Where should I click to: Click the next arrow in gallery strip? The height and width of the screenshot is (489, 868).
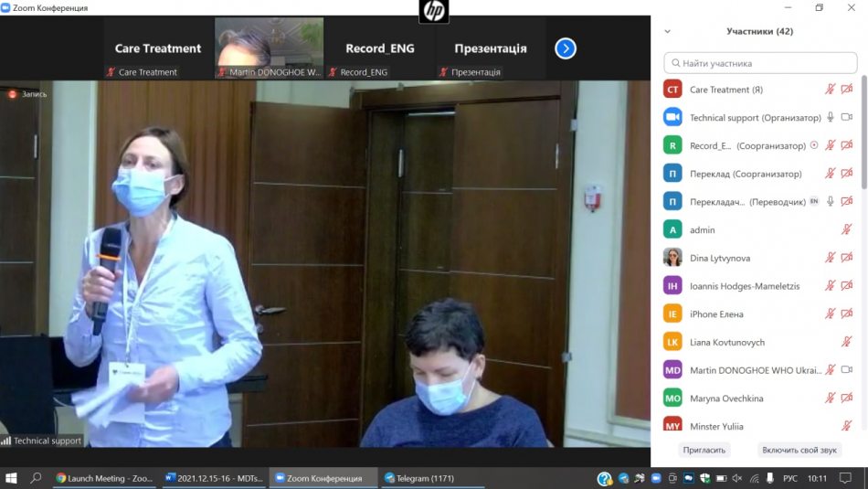566,48
